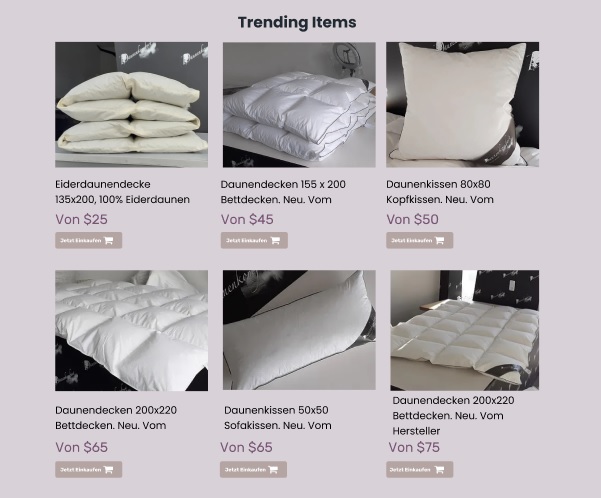This screenshot has height=498, width=601.
Task: Click the cart icon under Eiderdaunendecke $25
Action: tap(108, 240)
